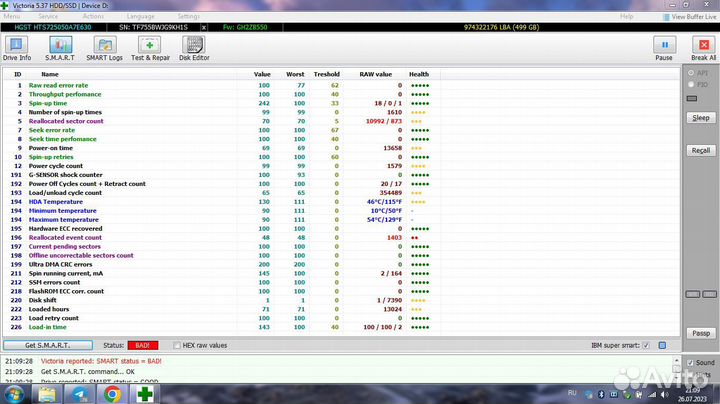
Task: Toggle the IBM super smart checkbox
Action: click(x=646, y=345)
